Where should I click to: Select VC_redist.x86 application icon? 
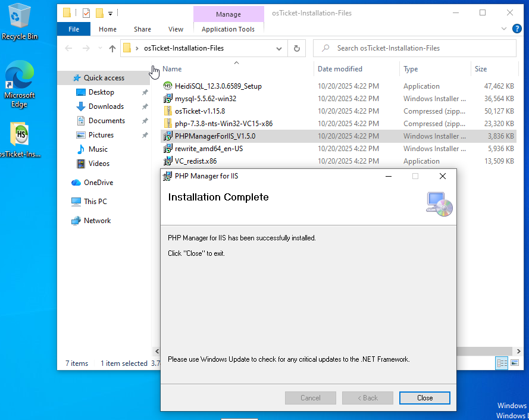pos(168,161)
